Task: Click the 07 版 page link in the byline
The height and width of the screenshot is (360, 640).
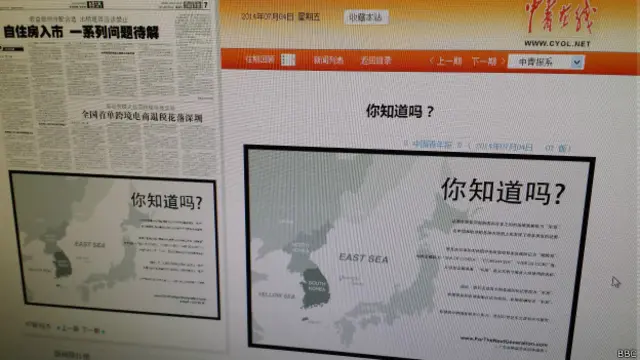Action: 558,148
